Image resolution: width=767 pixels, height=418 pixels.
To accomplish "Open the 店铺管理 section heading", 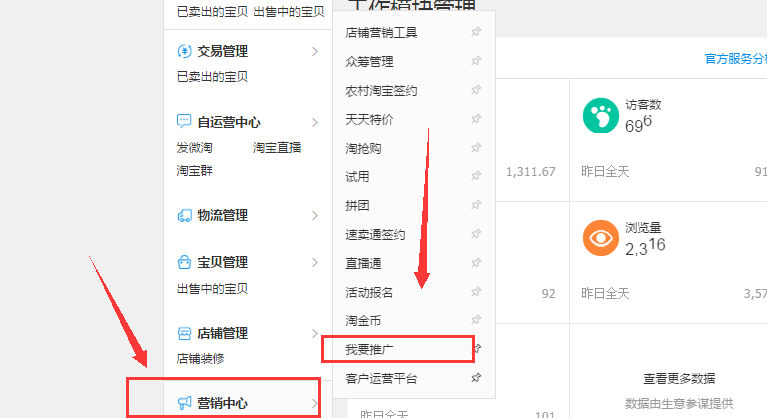I will click(x=223, y=333).
